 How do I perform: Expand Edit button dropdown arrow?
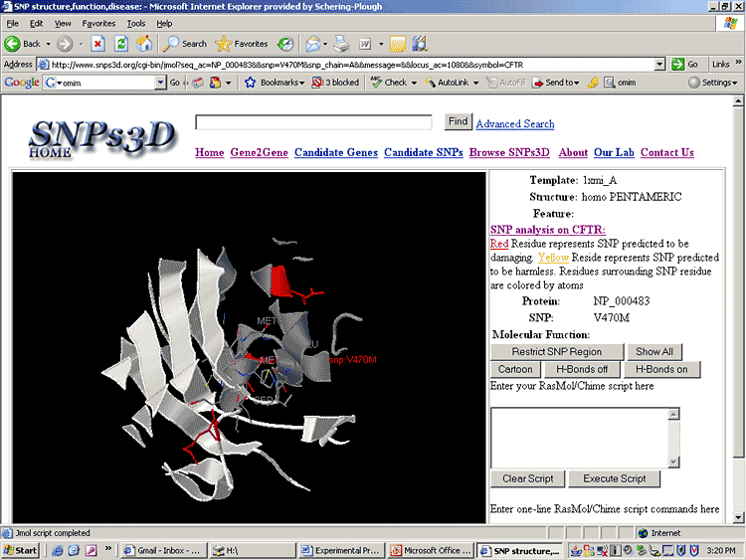(381, 44)
